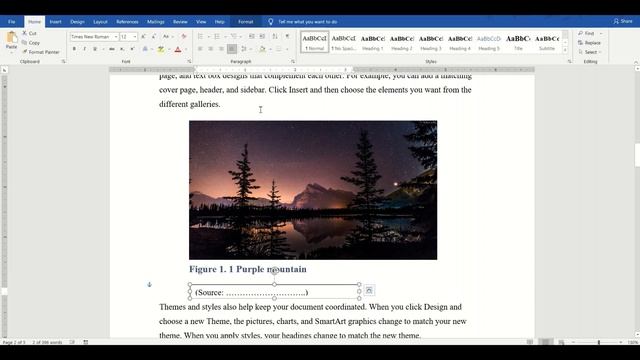The width and height of the screenshot is (640, 360).
Task: Click the multilevel list icon
Action: [233, 37]
